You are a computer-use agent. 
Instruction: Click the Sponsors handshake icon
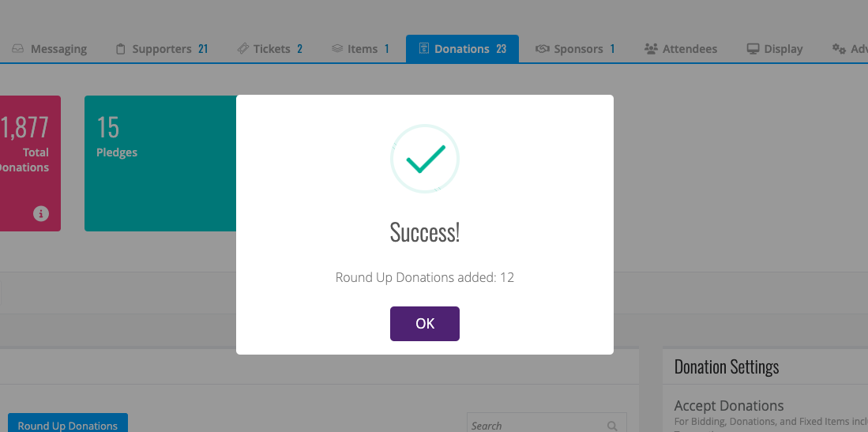tap(542, 49)
